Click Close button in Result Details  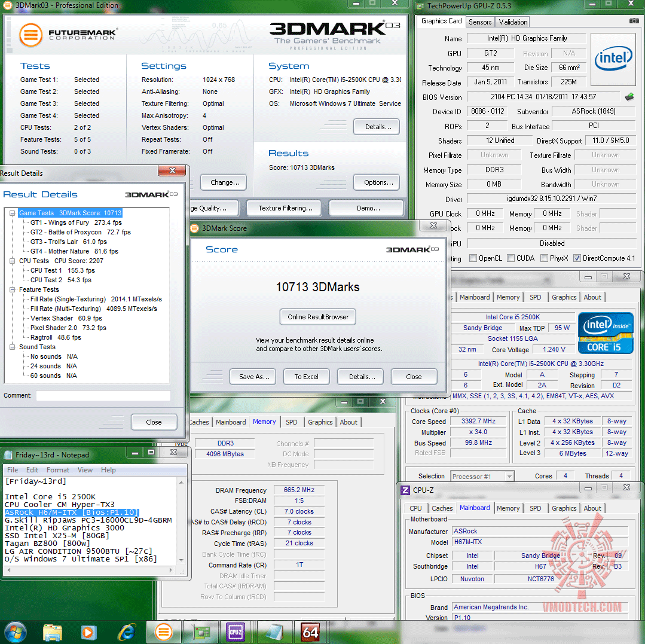click(154, 422)
